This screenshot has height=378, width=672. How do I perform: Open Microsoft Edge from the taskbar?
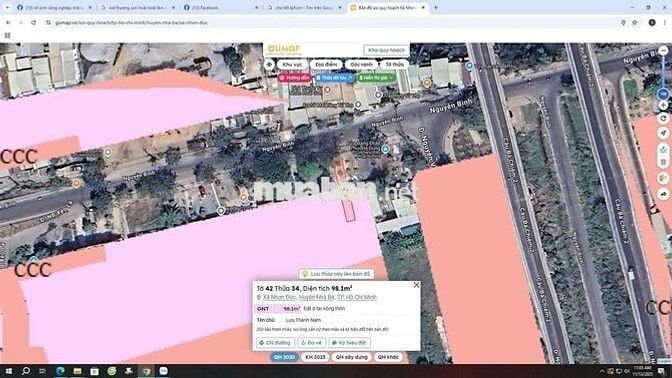tap(60, 371)
